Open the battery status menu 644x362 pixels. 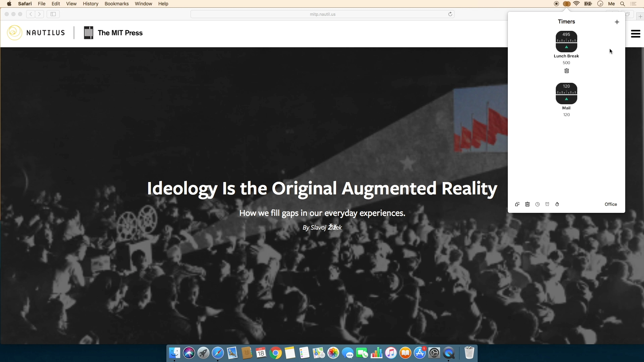[588, 4]
